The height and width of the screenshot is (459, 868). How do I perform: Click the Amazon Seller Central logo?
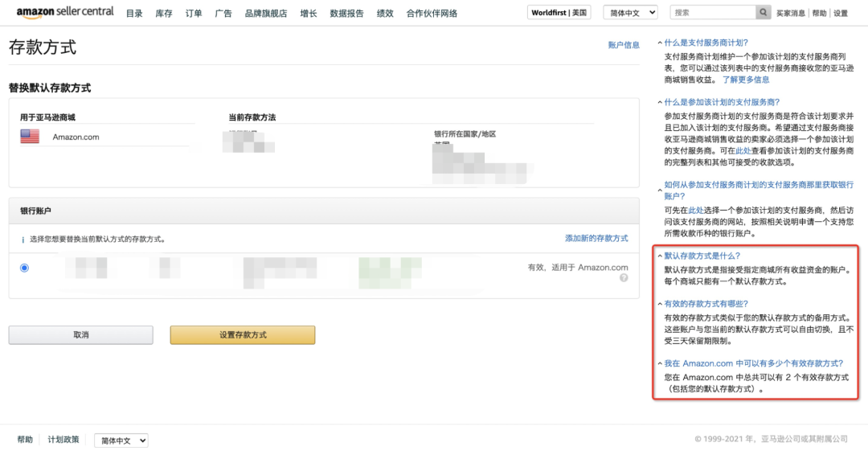click(65, 12)
